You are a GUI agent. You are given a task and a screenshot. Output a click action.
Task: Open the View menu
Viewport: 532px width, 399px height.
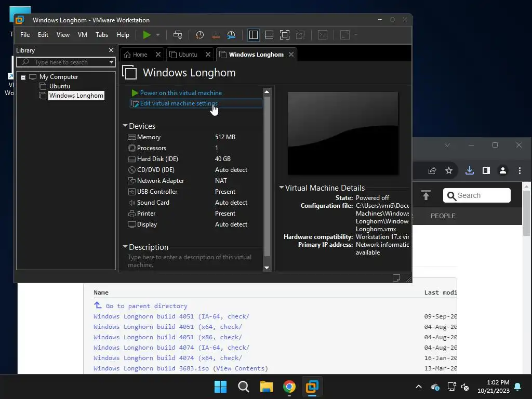(63, 35)
